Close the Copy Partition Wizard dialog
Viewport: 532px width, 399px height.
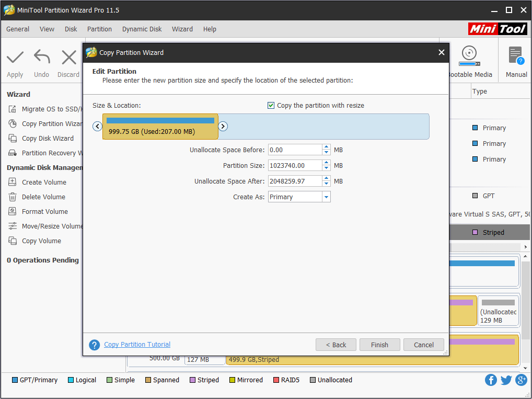[442, 52]
